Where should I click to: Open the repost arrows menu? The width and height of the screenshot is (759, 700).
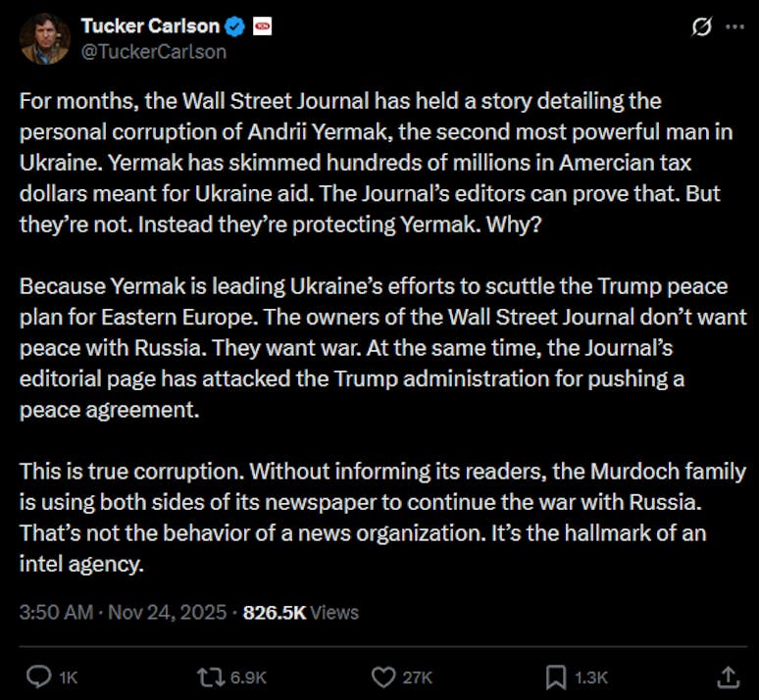click(209, 675)
